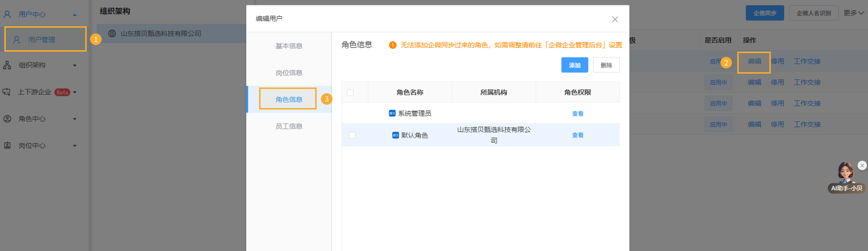This screenshot has width=868, height=251.
Task: Click the 组织架构 hierarchy icon in sidebar
Action: point(7,65)
